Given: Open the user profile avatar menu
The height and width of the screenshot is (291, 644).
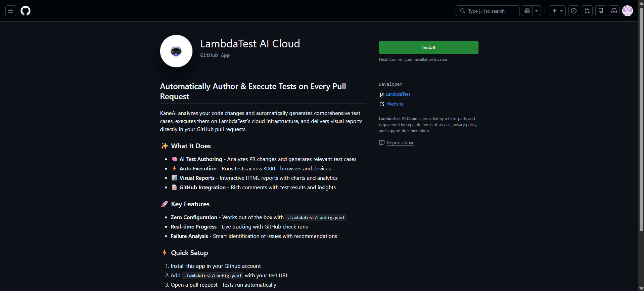Looking at the screenshot, I should 628,11.
